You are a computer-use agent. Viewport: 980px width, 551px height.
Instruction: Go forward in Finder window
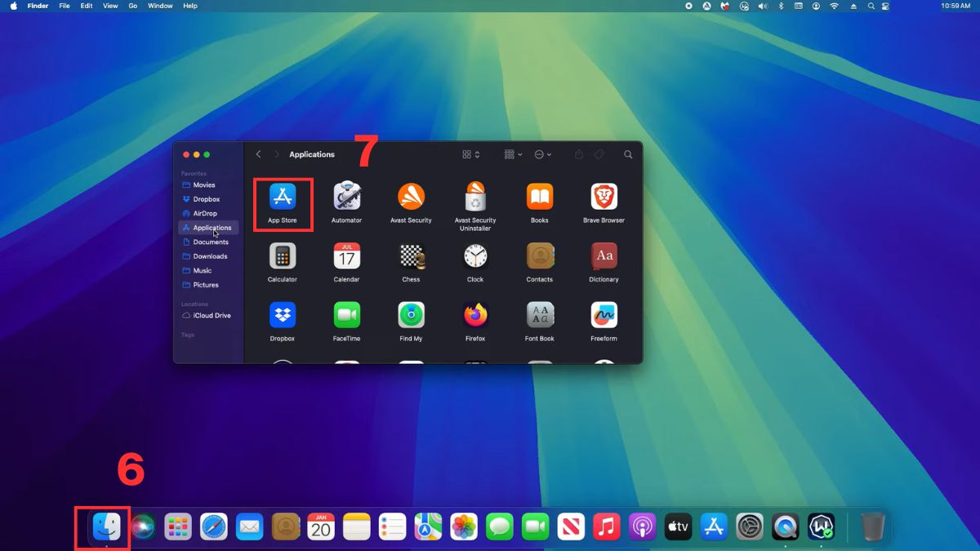277,154
